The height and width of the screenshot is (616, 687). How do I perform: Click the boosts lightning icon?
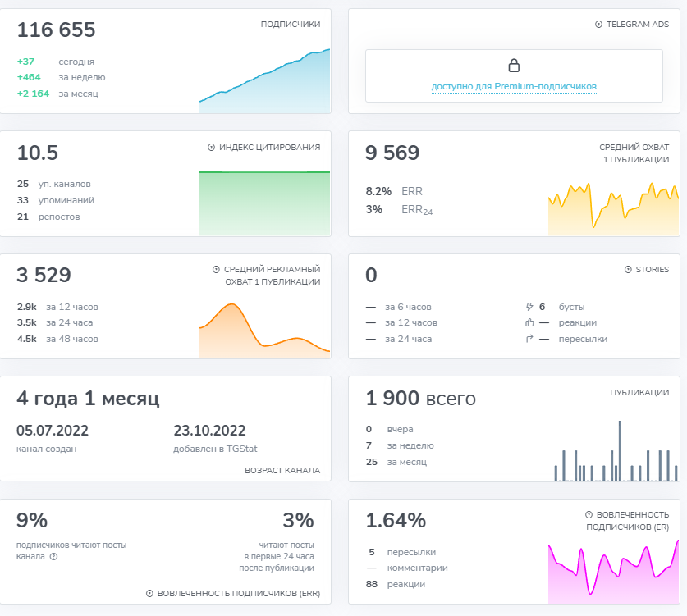[x=529, y=307]
